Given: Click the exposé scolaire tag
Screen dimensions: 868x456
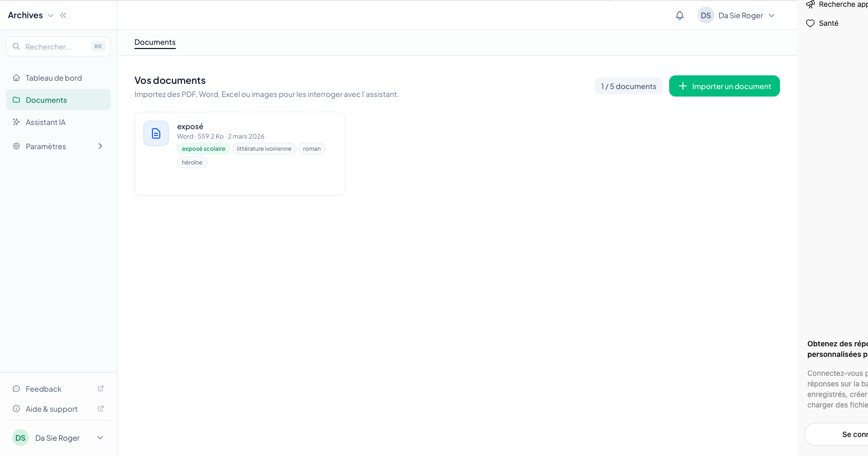Looking at the screenshot, I should (x=204, y=149).
